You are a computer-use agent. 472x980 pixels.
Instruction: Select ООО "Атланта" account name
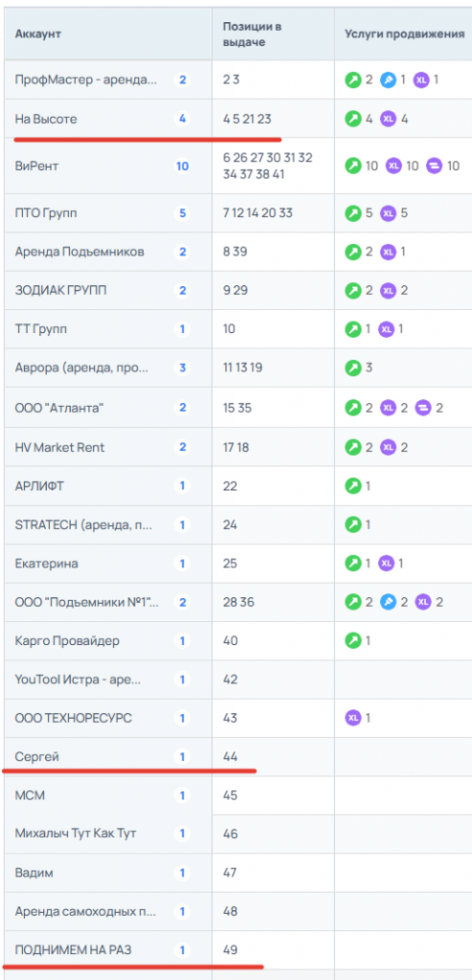(59, 408)
